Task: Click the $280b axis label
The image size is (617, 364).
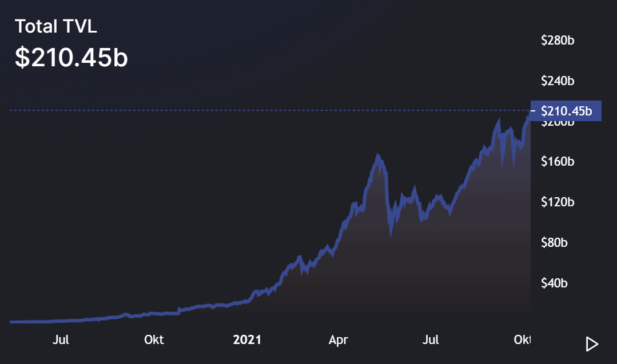Action: (x=558, y=40)
